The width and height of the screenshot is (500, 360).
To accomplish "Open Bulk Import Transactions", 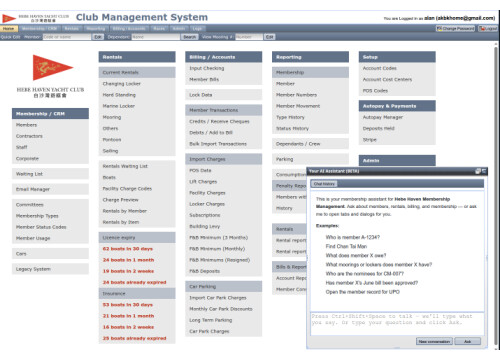I will (x=218, y=144).
